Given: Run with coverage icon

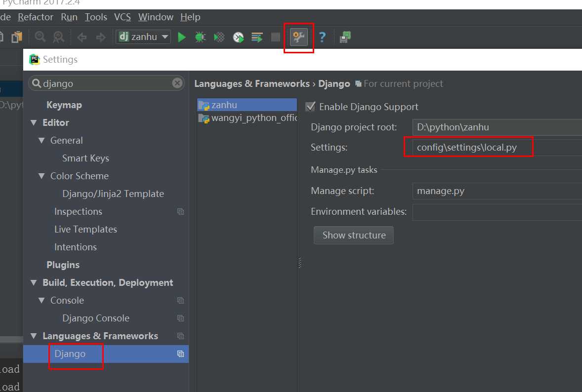Looking at the screenshot, I should [x=219, y=37].
